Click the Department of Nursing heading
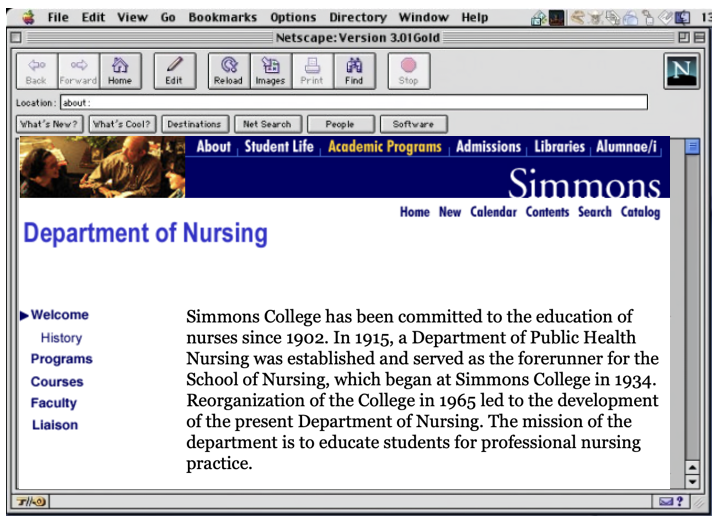Screen dimensions: 716x518 [x=145, y=233]
